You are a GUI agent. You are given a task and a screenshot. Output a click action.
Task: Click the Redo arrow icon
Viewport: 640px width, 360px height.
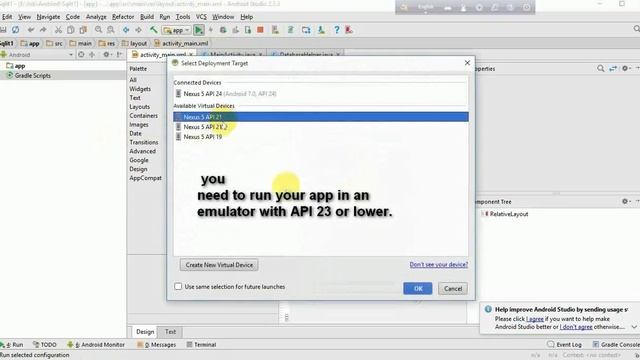click(43, 30)
